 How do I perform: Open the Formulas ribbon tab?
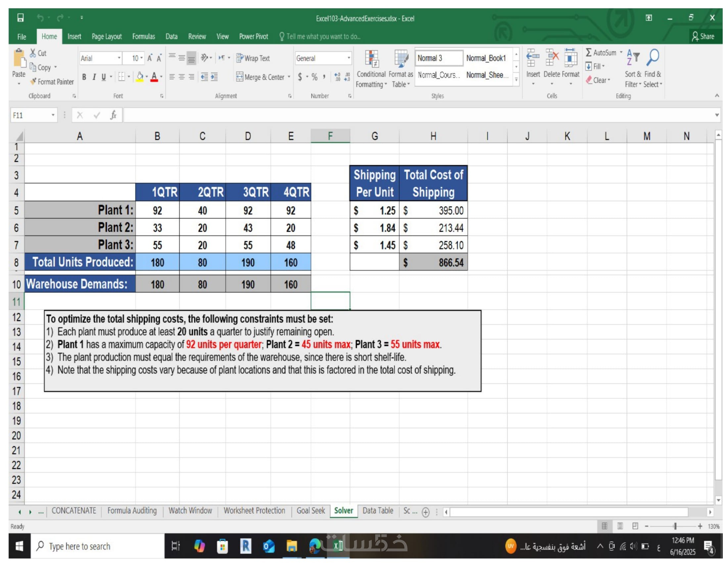(143, 36)
